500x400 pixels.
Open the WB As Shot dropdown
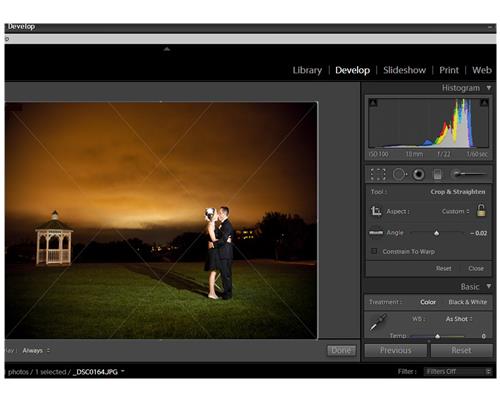459,319
